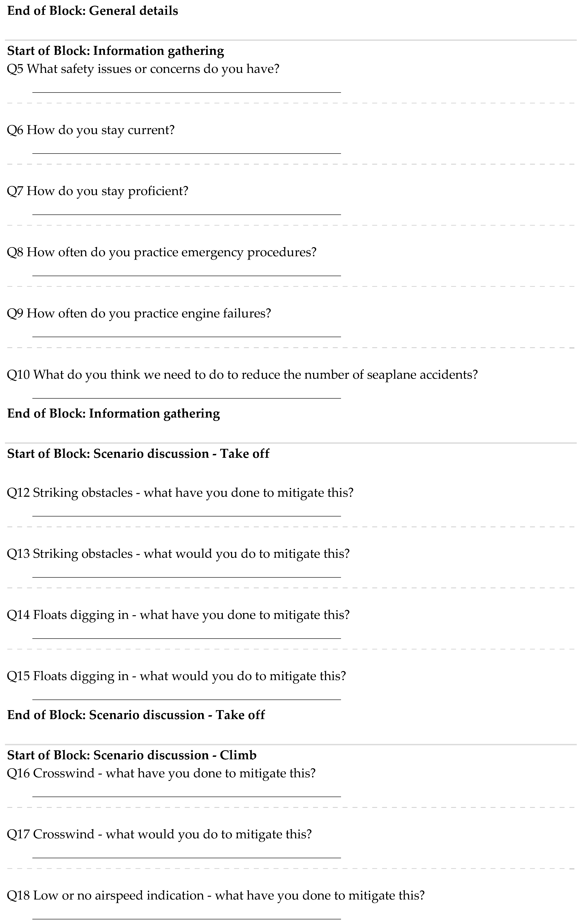Click the 'End of Block: Information gathering' heading
This screenshot has height=924, width=580.
click(x=114, y=414)
